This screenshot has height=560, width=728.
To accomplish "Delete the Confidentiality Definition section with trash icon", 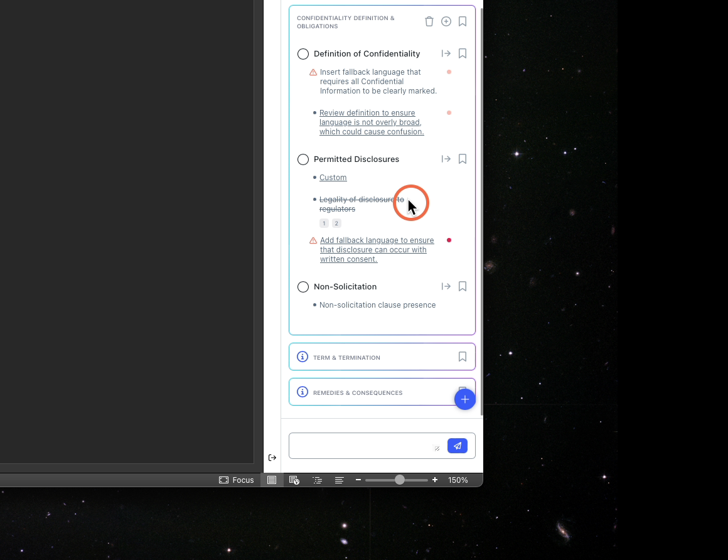I will [x=429, y=21].
